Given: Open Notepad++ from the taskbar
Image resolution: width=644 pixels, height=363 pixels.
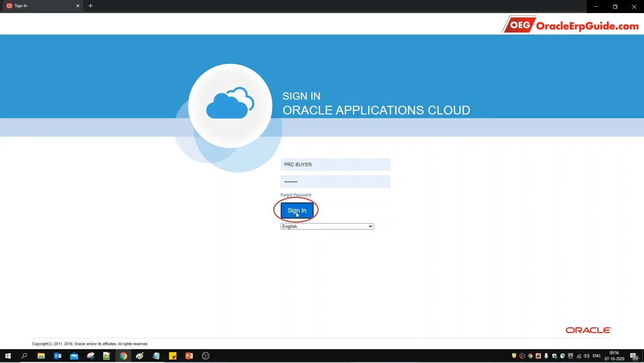Looking at the screenshot, I should click(106, 356).
